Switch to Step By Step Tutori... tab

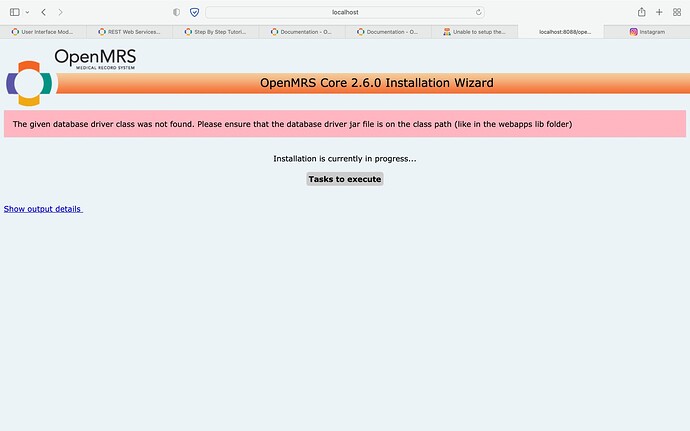[216, 32]
